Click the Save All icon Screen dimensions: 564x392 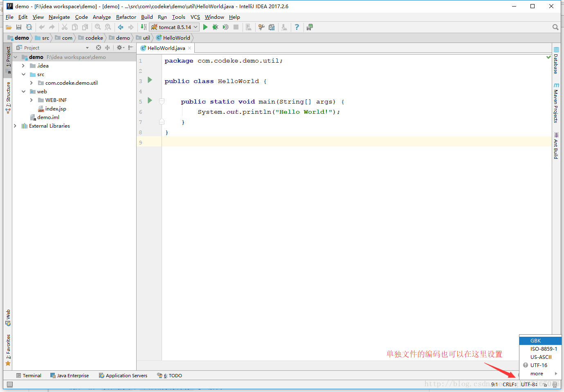pyautogui.click(x=19, y=27)
